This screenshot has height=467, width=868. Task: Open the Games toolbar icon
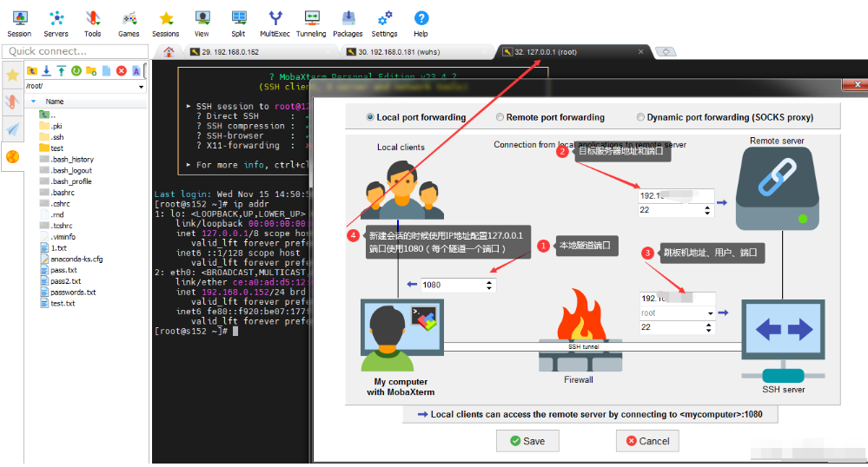pos(129,23)
